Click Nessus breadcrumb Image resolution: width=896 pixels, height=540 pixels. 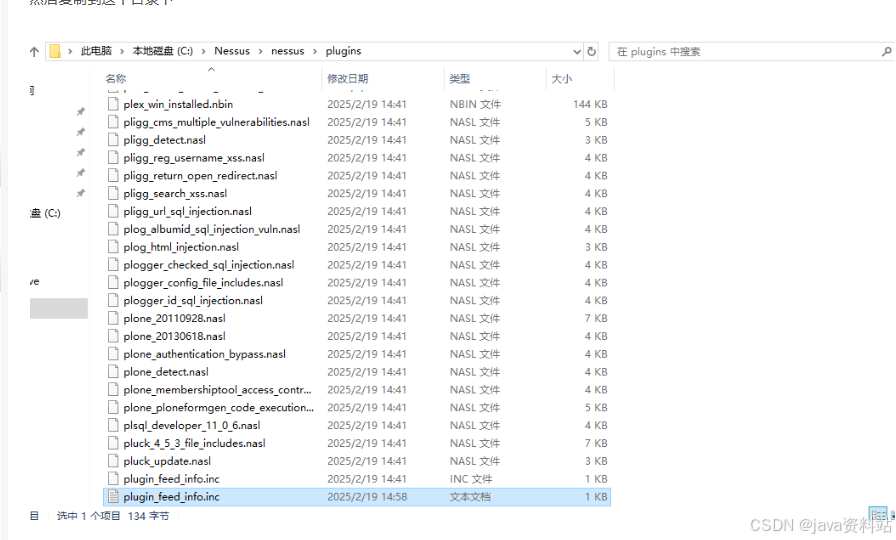coord(232,51)
